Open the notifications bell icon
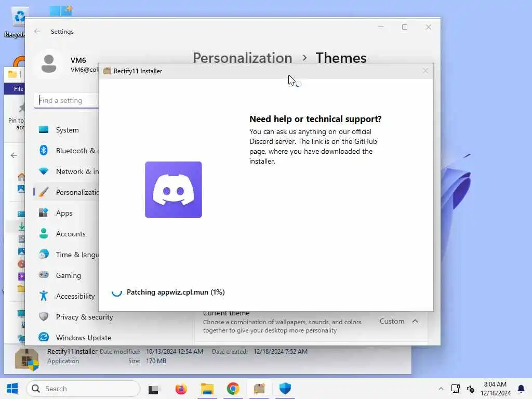532x399 pixels. point(521,389)
